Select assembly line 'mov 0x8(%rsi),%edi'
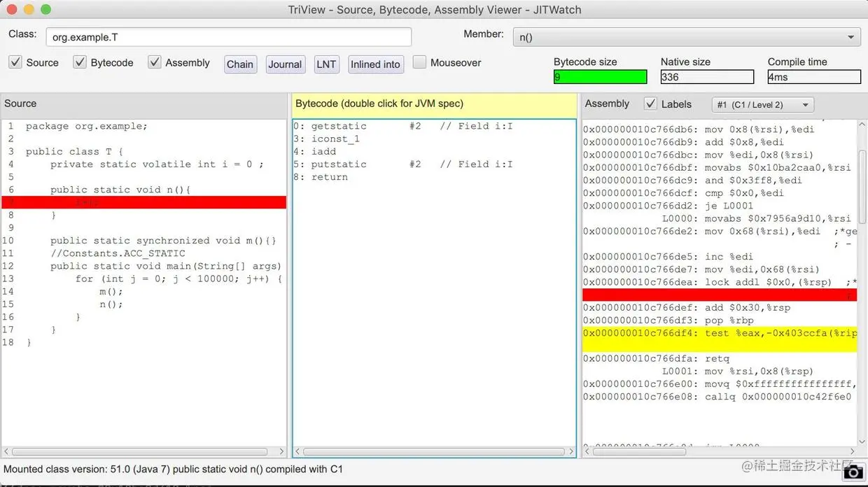Screen dimensions: 868x487 click(x=699, y=129)
